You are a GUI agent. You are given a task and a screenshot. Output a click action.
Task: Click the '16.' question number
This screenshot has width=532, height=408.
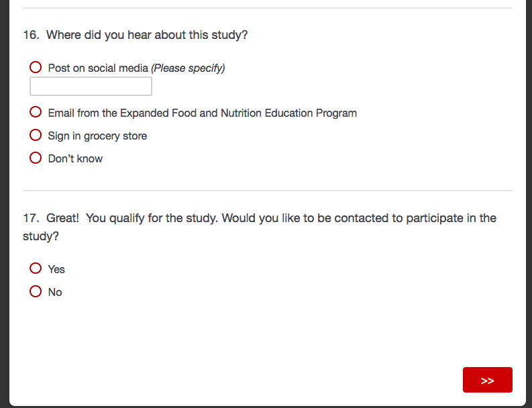pos(31,35)
